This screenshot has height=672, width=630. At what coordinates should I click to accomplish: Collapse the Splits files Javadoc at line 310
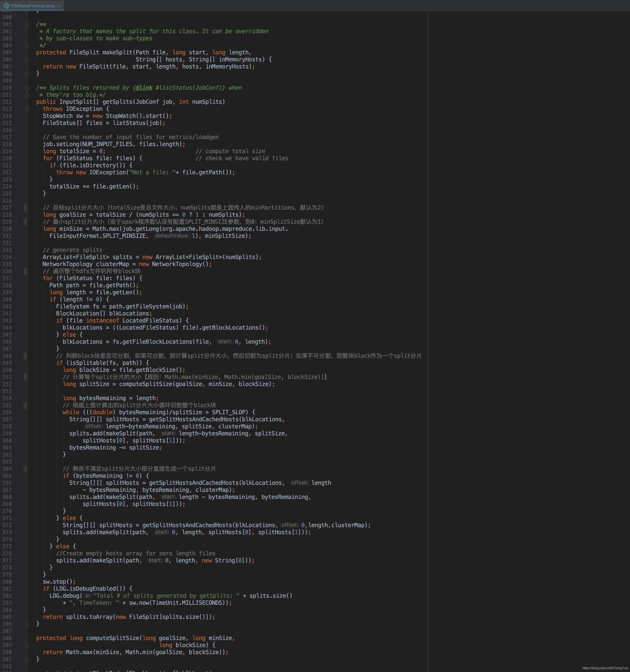(27, 88)
